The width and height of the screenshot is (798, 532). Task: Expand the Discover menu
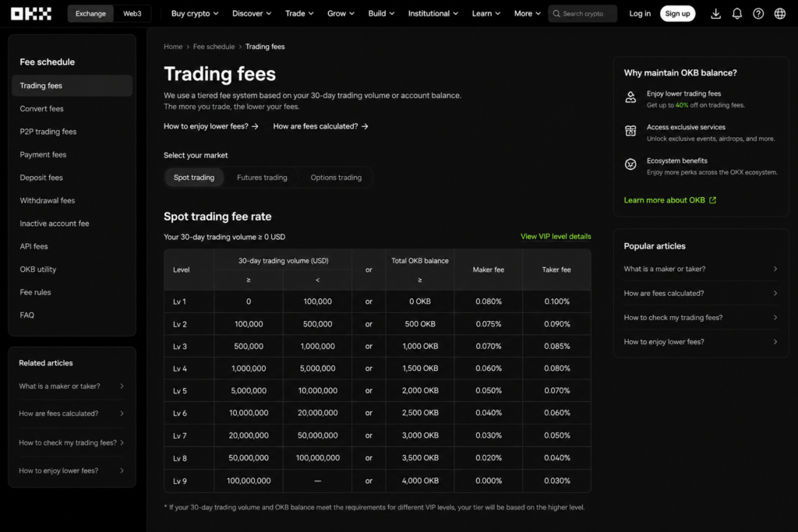252,14
